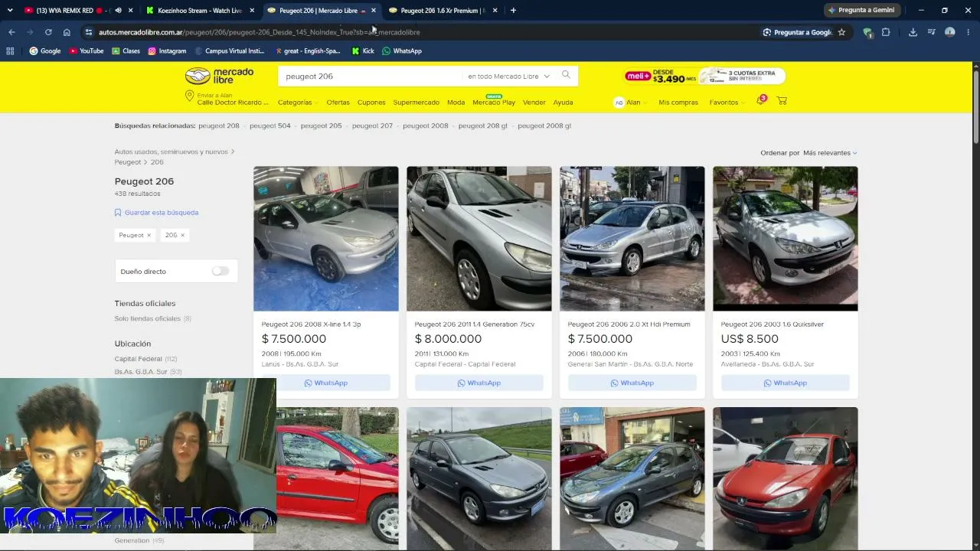Open related search peugeot 208
The height and width of the screenshot is (551, 980).
tap(219, 126)
